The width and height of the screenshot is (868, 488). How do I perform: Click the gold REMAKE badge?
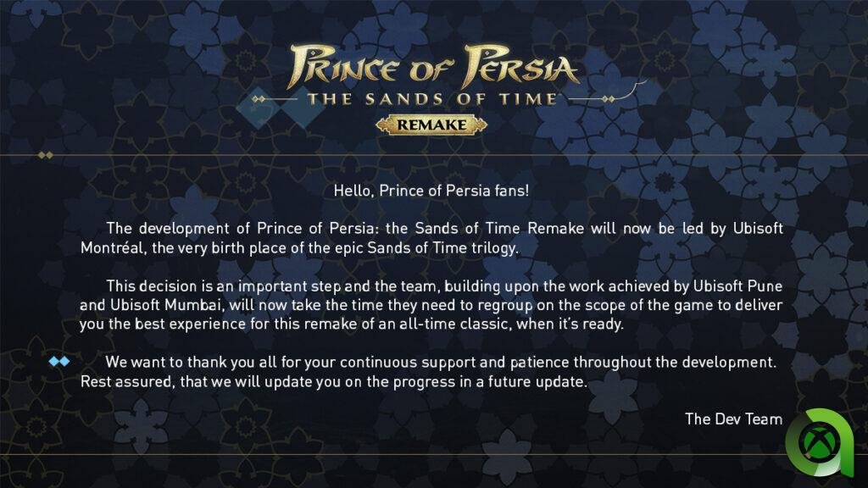coord(432,124)
